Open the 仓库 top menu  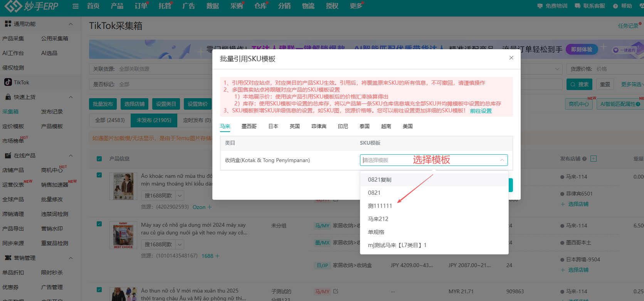click(261, 6)
